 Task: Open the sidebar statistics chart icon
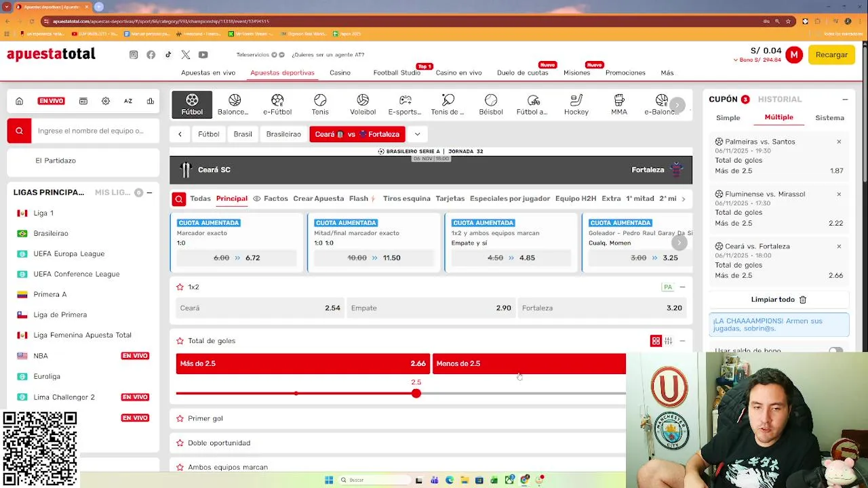151,101
